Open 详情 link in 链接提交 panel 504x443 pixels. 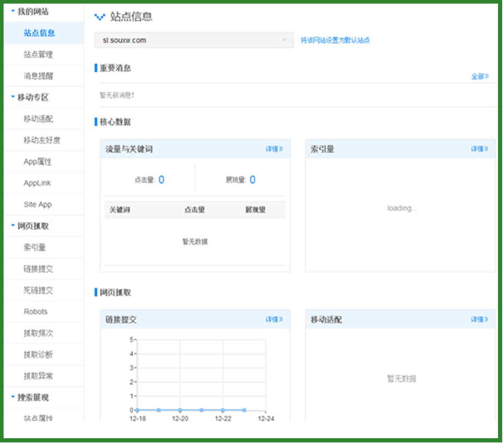(x=274, y=320)
